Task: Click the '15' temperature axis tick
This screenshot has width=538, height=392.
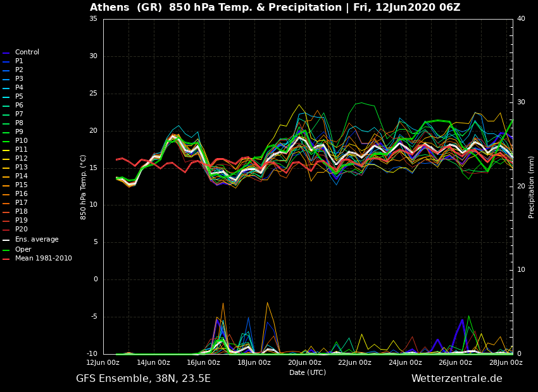Action: [93, 168]
